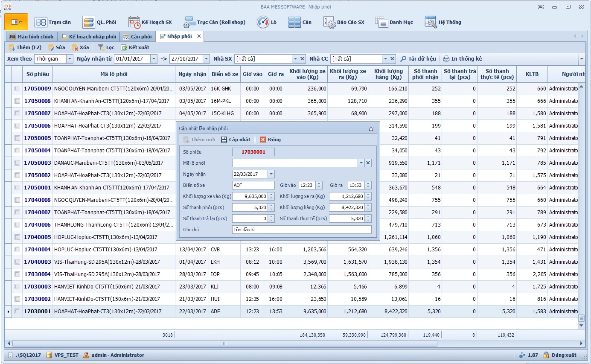Click the horizontal scrollbar below the grid

(225, 343)
